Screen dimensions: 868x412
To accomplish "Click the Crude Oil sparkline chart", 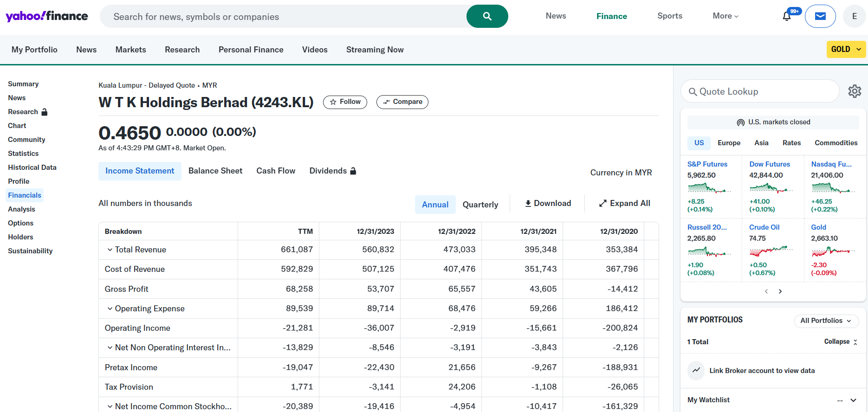I will pyautogui.click(x=771, y=251).
